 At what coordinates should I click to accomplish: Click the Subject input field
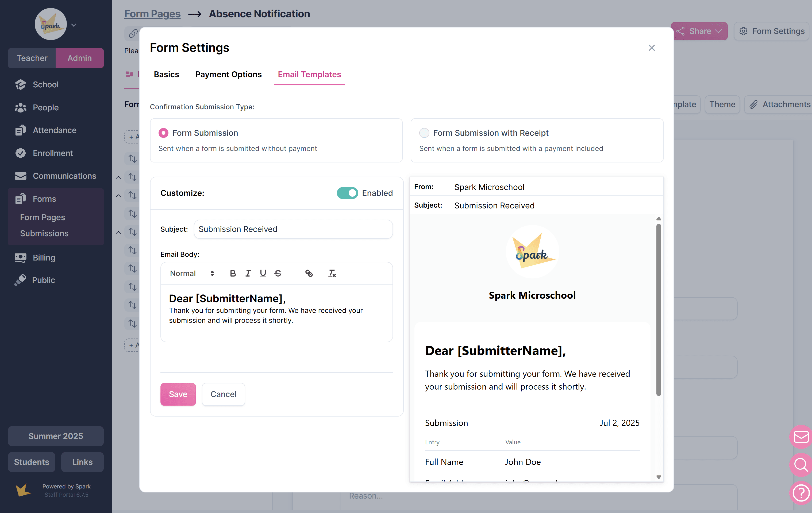click(x=293, y=229)
